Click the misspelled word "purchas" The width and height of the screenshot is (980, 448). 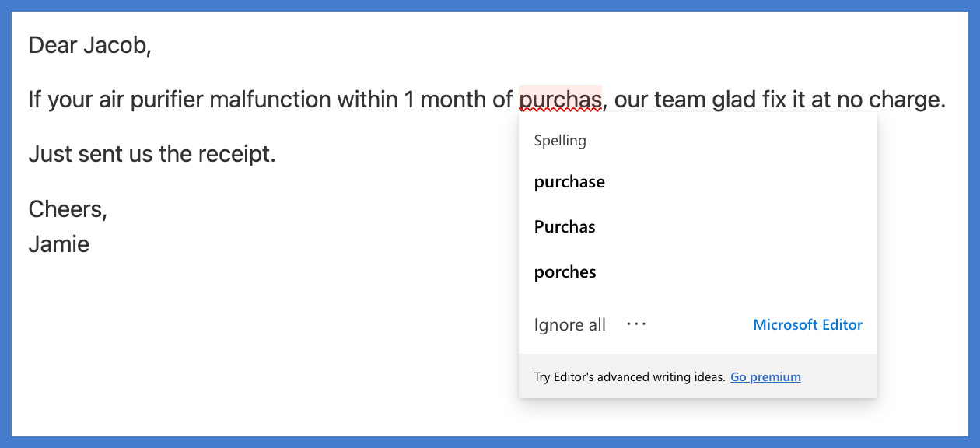(560, 100)
